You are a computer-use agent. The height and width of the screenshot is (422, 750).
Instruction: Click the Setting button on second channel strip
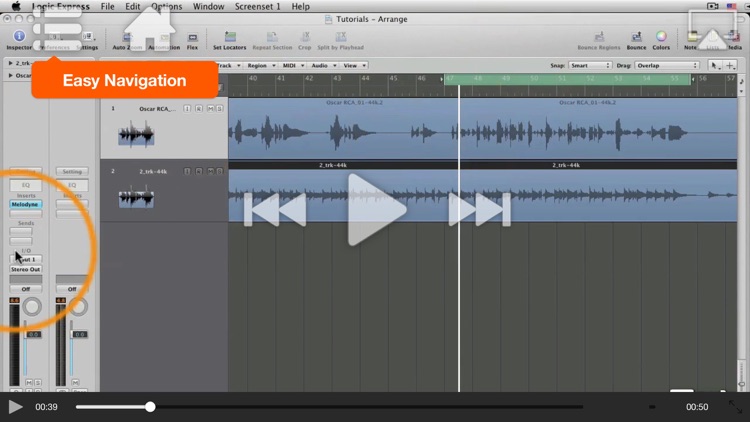[x=72, y=171]
